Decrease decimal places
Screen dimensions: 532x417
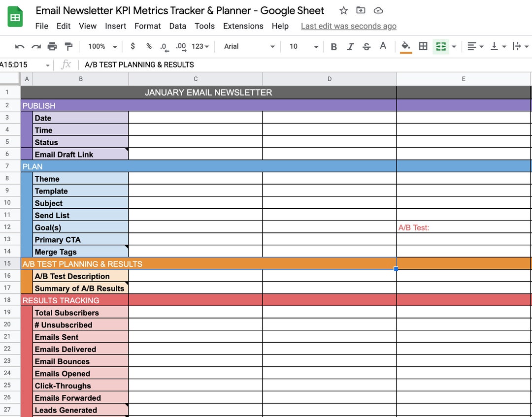coord(164,46)
